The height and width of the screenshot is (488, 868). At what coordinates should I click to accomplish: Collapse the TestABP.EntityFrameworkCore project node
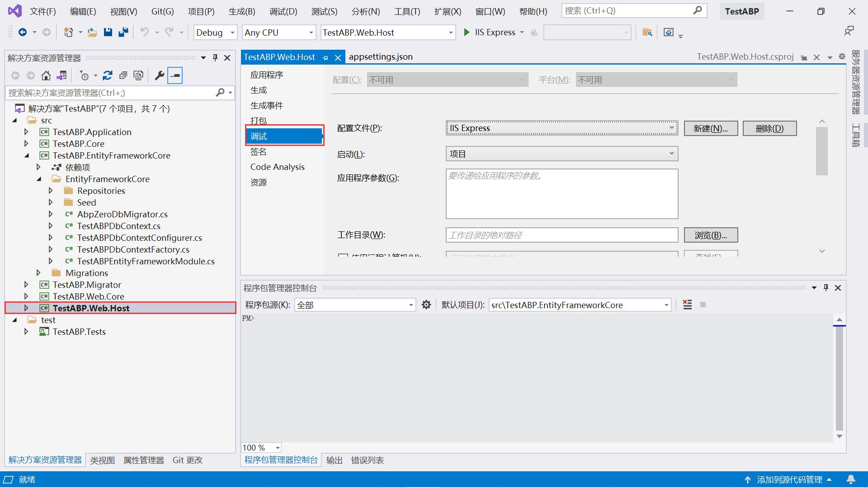click(26, 155)
